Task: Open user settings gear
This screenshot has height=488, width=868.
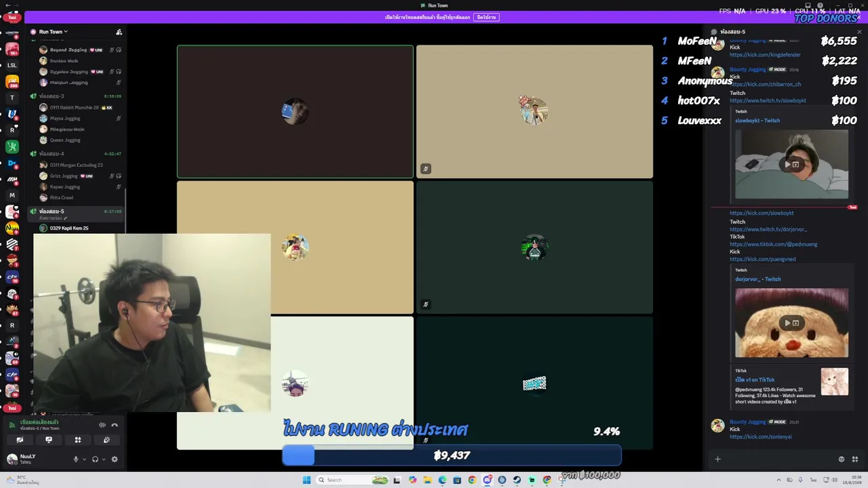Action: 115,460
